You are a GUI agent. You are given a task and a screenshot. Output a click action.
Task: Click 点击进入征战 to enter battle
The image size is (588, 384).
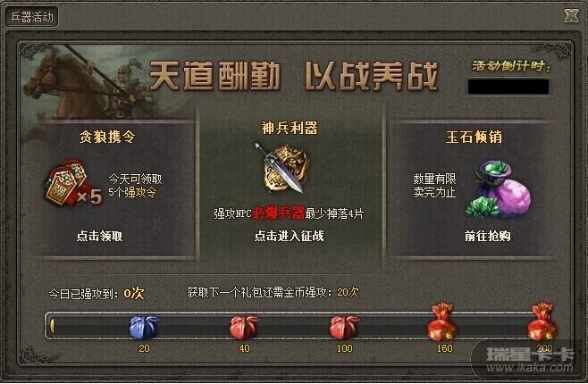[x=290, y=236]
